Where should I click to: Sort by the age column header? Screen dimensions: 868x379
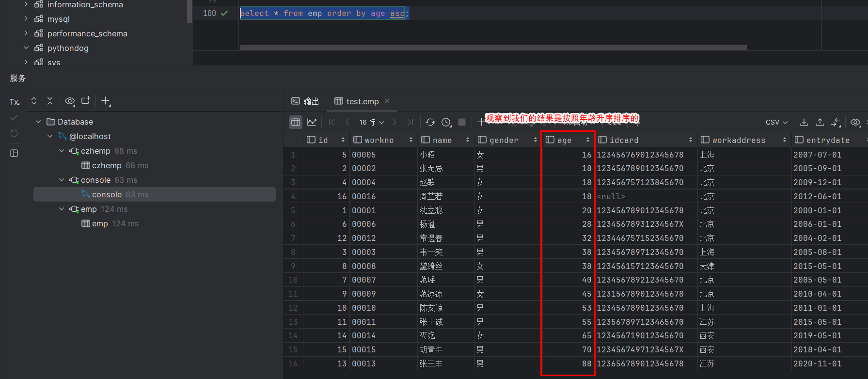[x=568, y=140]
